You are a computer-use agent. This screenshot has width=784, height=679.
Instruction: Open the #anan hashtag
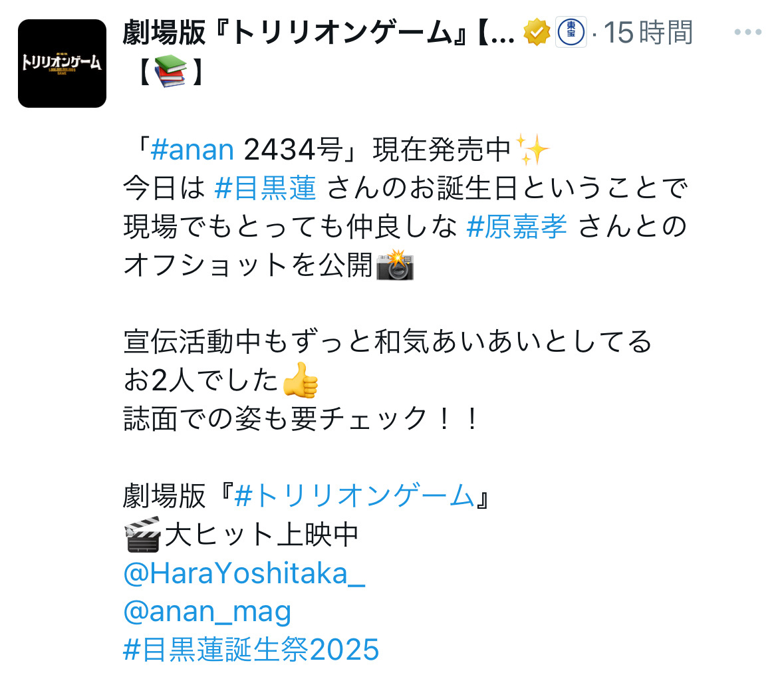[x=192, y=150]
